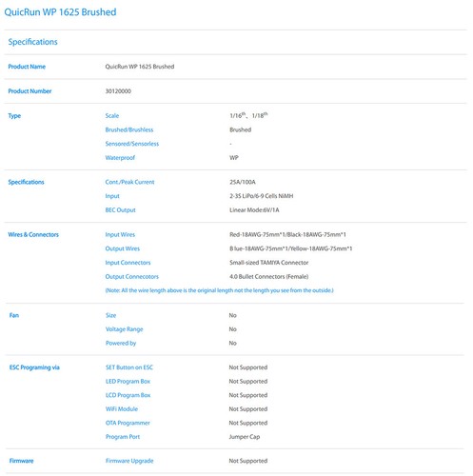Select the Fan Voltage Range label
The width and height of the screenshot is (473, 476).
click(x=125, y=329)
